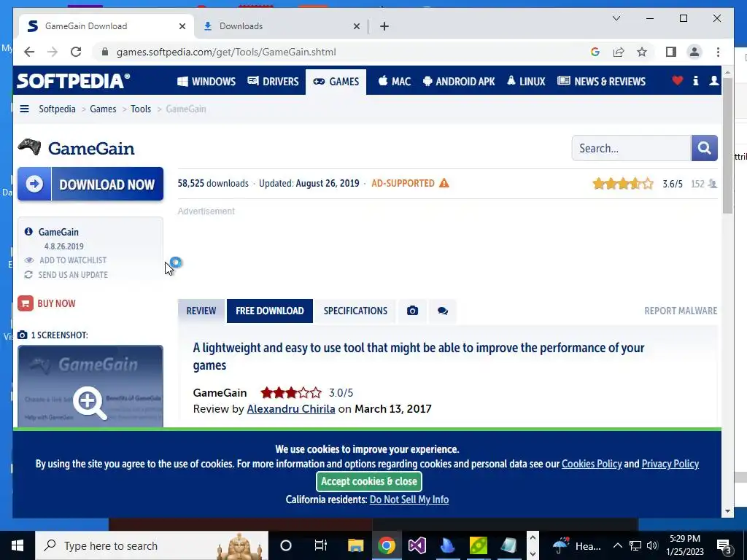Open the tab search chevron
747x560 pixels.
[616, 18]
